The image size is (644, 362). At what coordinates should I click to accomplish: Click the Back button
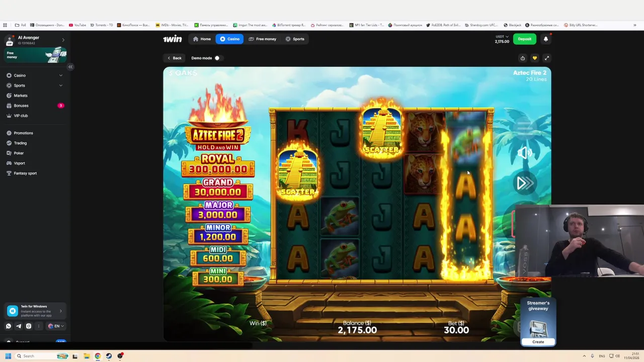pyautogui.click(x=175, y=58)
